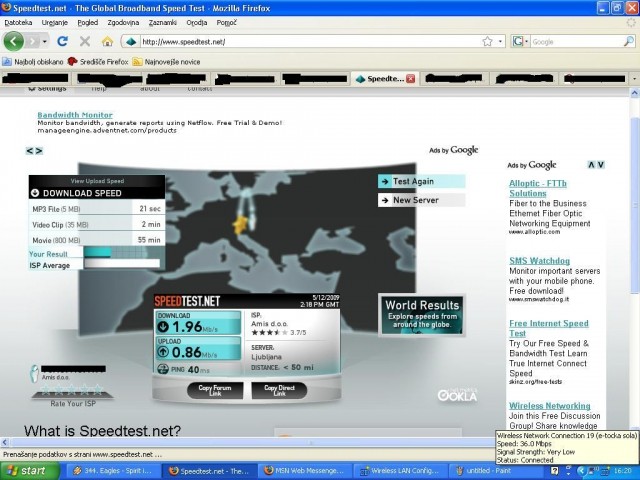Click the Stop loading X icon
Image resolution: width=640 pixels, height=480 pixels.
coord(85,41)
